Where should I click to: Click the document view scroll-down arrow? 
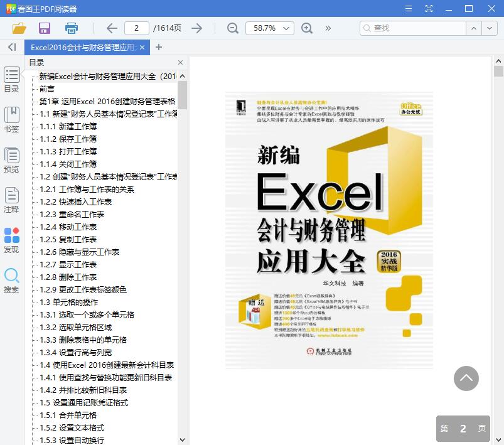(498, 439)
